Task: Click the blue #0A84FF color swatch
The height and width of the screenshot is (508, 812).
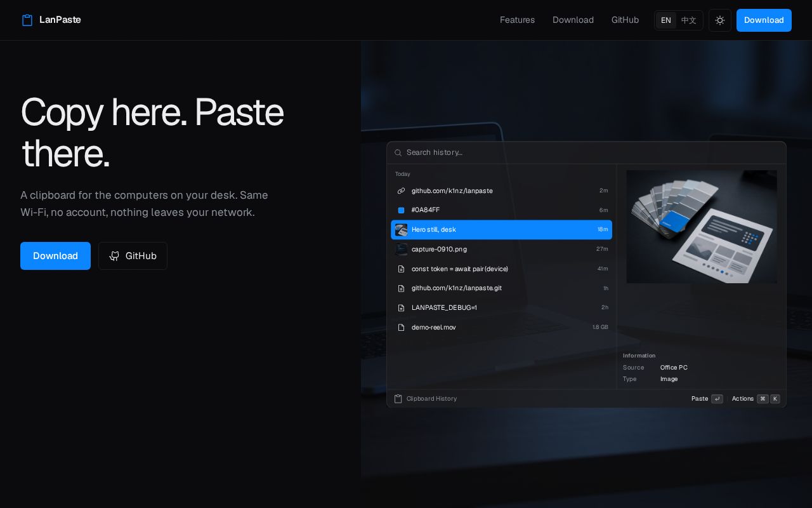Action: 401,210
